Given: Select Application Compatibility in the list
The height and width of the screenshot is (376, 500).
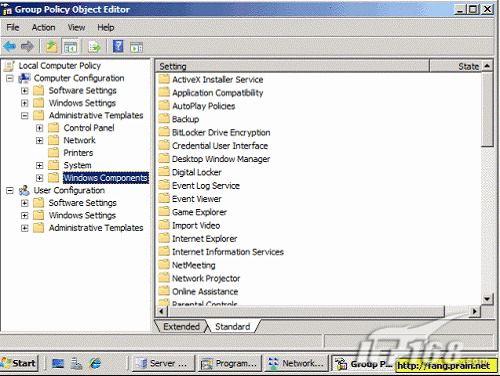Looking at the screenshot, I should point(218,93).
